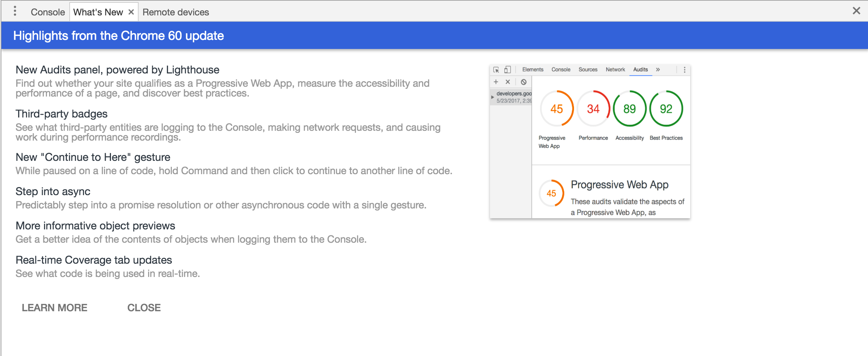868x356 pixels.
Task: Switch to the Console drawer tab
Action: (x=48, y=12)
